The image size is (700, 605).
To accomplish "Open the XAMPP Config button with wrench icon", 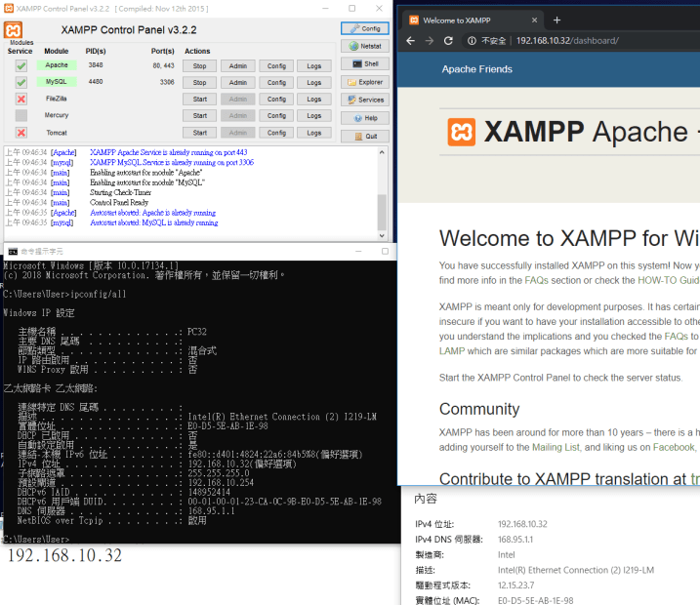I will point(364,28).
